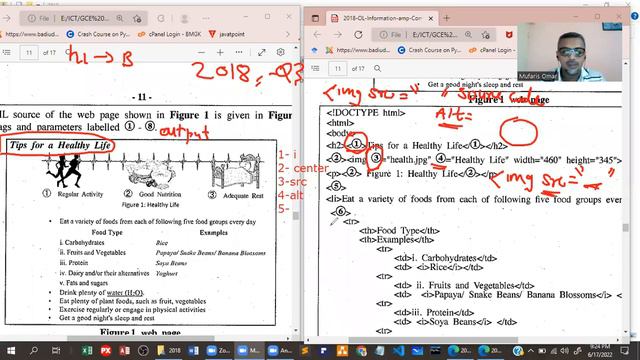
Task: Click search icon in right PDF toolbar
Action: 378,68
